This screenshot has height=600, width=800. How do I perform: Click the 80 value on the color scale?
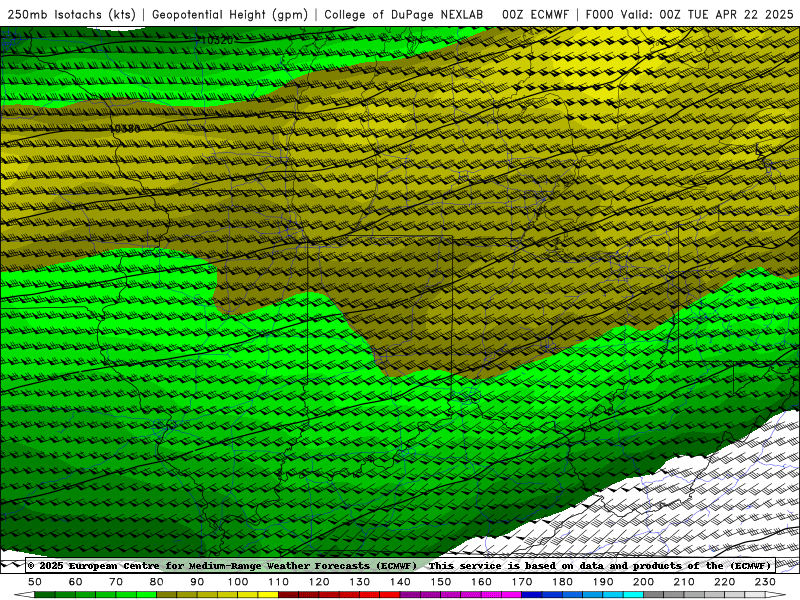[157, 582]
